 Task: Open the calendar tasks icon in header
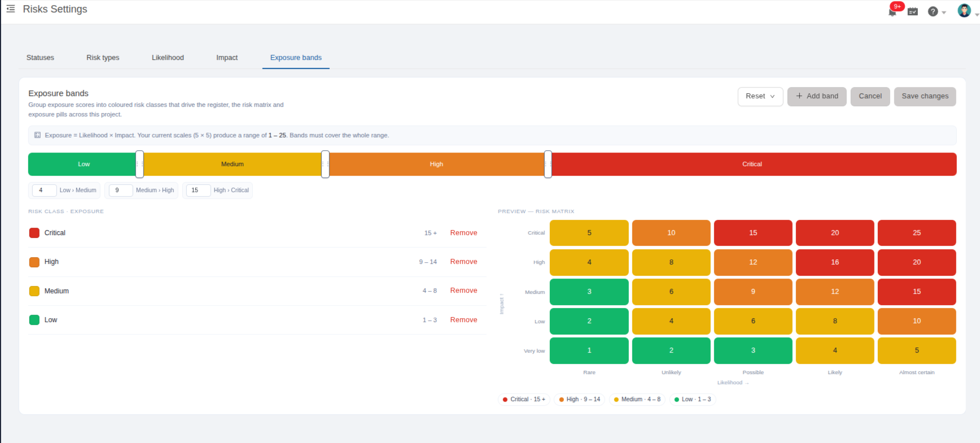tap(913, 11)
